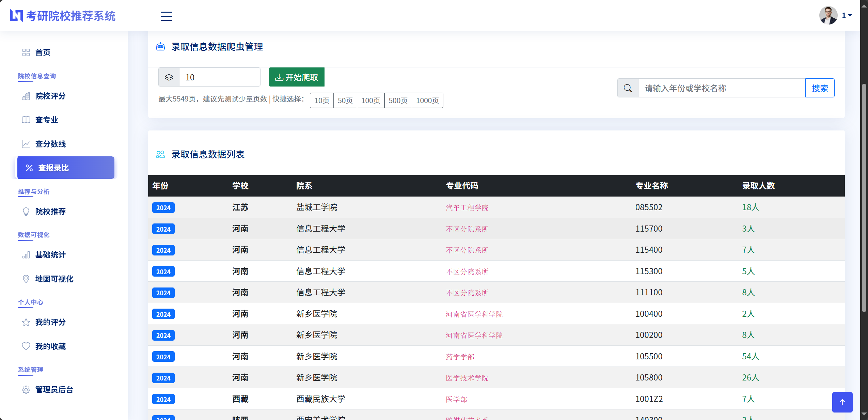Click the lightbulb icon for 院校推荐
868x420 pixels.
26,212
